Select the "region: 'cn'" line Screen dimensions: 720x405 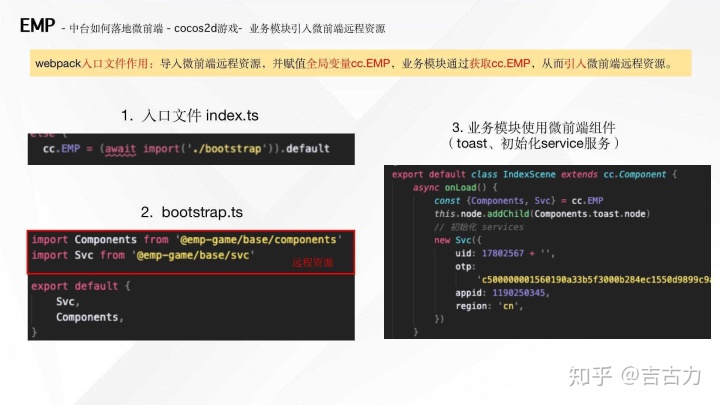coord(489,306)
